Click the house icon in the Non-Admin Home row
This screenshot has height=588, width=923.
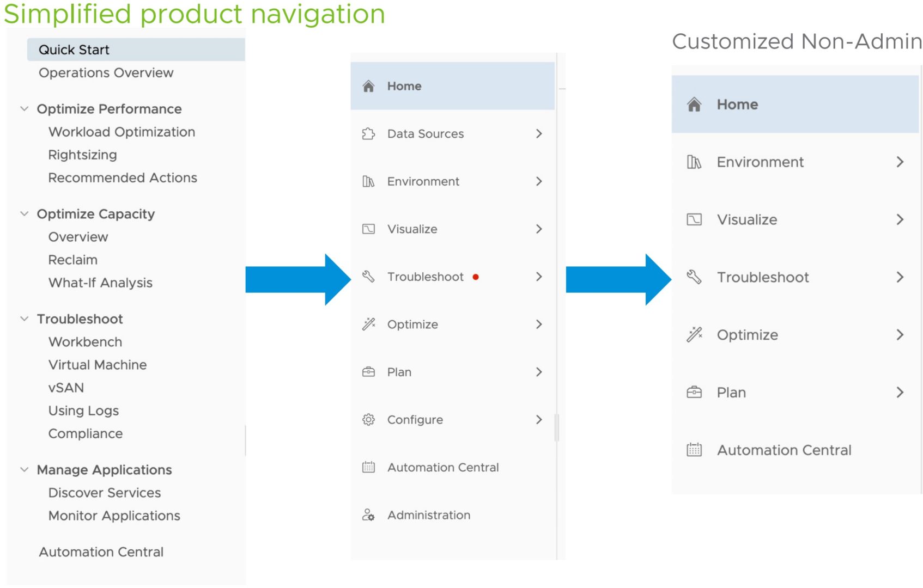694,105
